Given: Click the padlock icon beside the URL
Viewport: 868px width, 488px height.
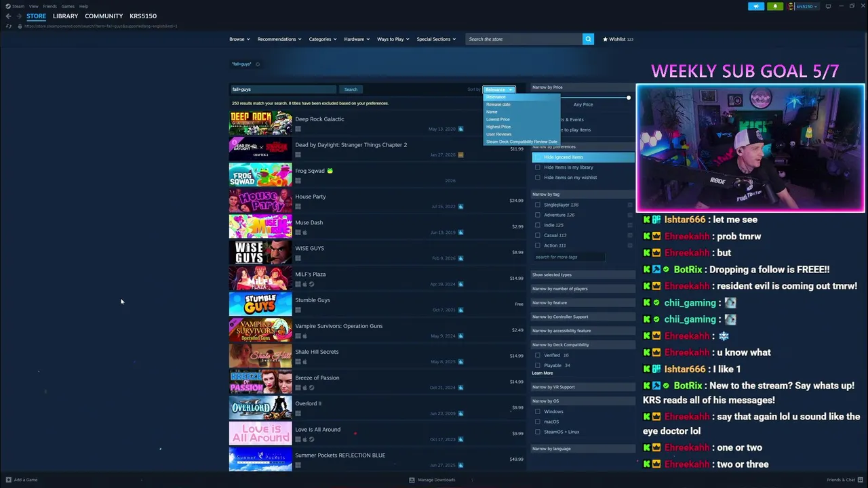Looking at the screenshot, I should [x=20, y=26].
